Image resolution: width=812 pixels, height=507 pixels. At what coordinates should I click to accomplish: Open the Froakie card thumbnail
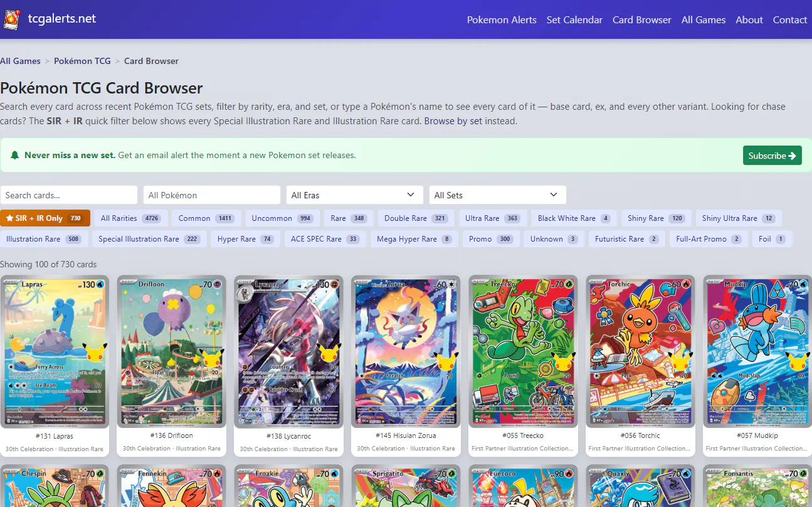288,486
